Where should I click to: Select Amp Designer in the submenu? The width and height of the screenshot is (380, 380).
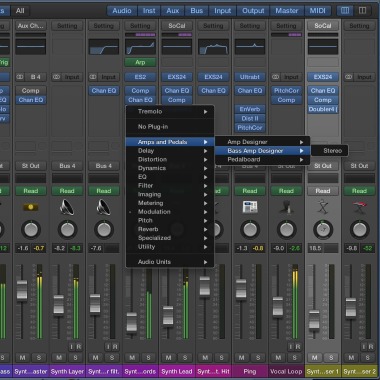(x=263, y=142)
